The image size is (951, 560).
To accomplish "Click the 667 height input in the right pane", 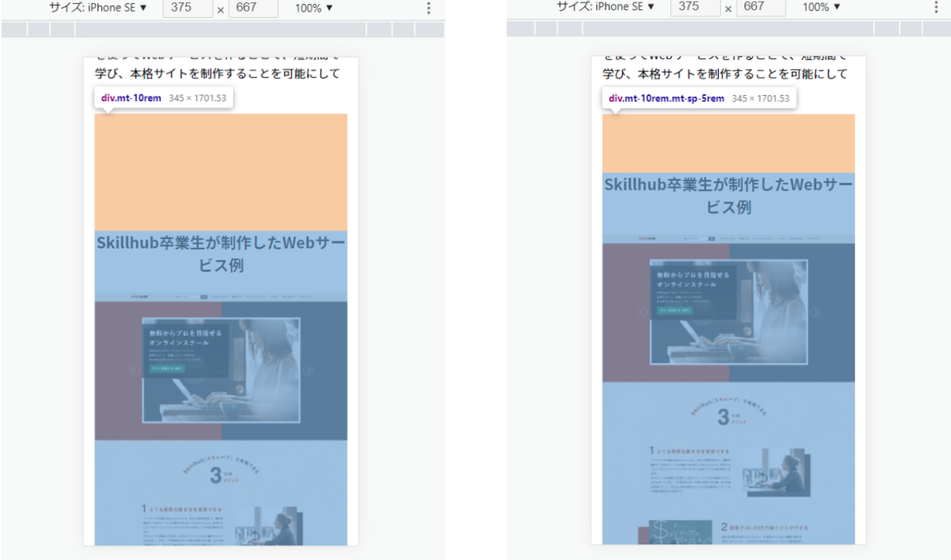I will coord(761,8).
